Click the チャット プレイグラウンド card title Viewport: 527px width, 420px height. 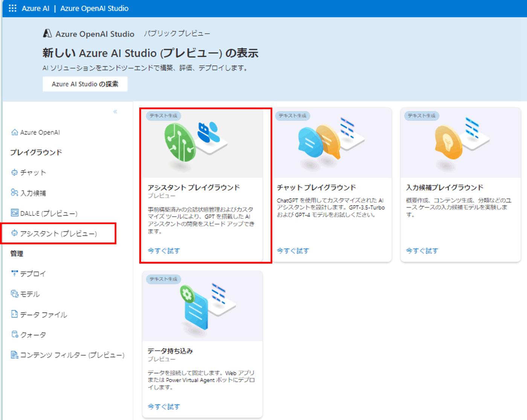click(x=317, y=187)
